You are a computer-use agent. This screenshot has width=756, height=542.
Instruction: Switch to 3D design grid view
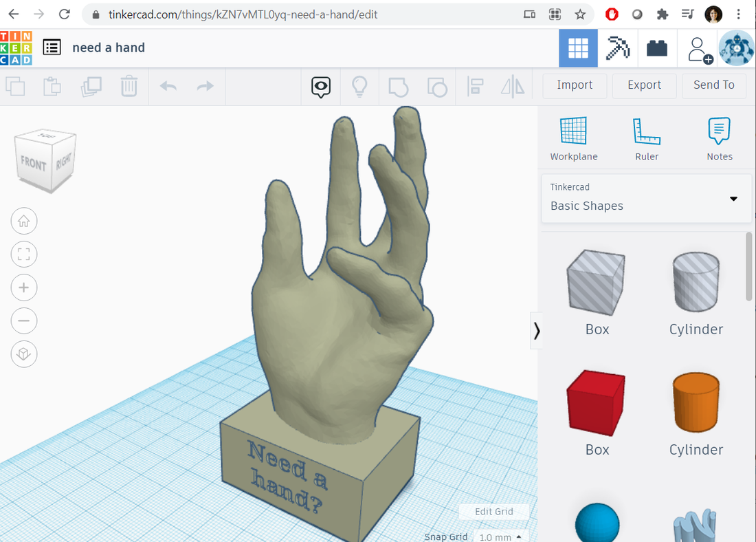[x=578, y=47]
